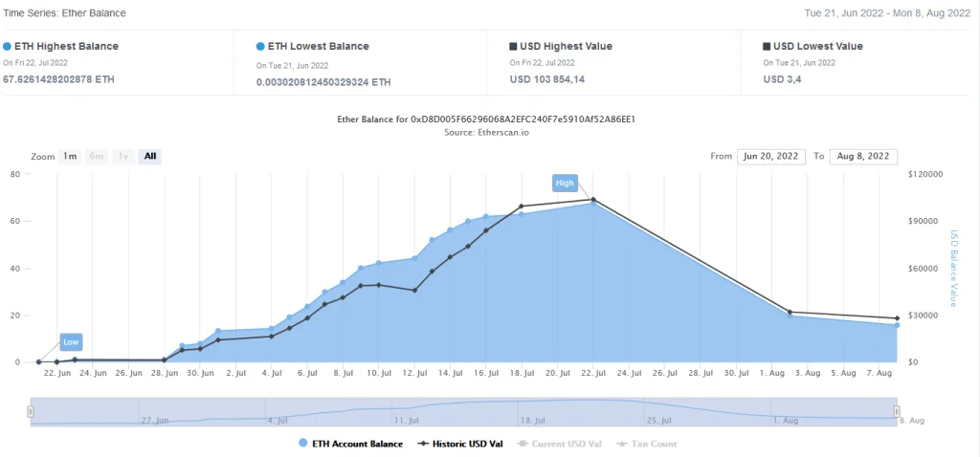Click the 25. Jul label in navigator
This screenshot has height=457, width=980.
pyautogui.click(x=658, y=421)
